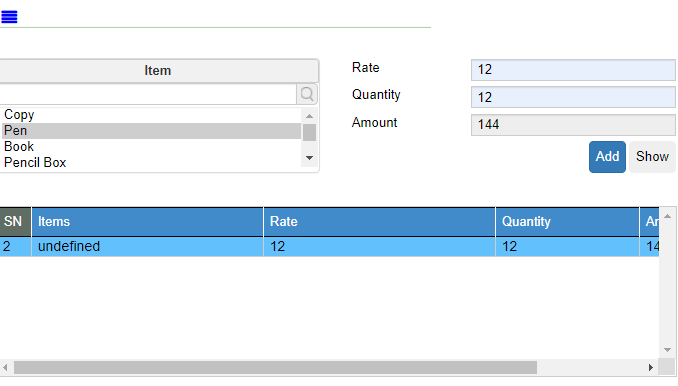Click the magnifier search icon
This screenshot has height=386, width=678.
(x=307, y=94)
